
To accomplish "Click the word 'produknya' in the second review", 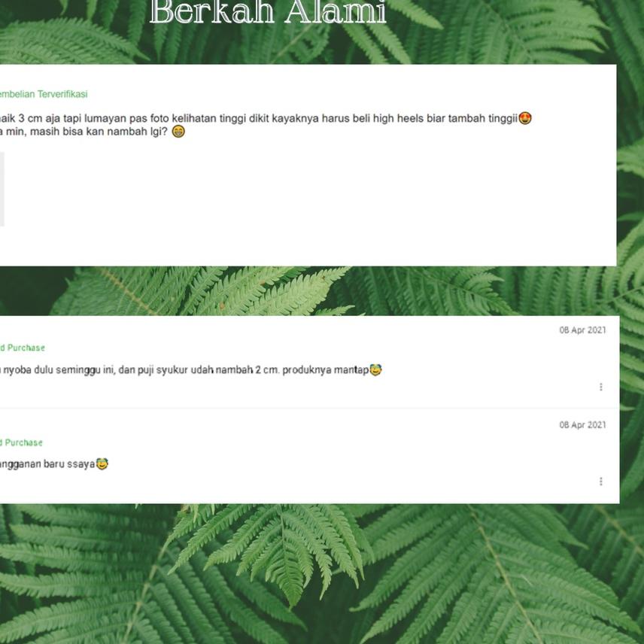I will [306, 369].
